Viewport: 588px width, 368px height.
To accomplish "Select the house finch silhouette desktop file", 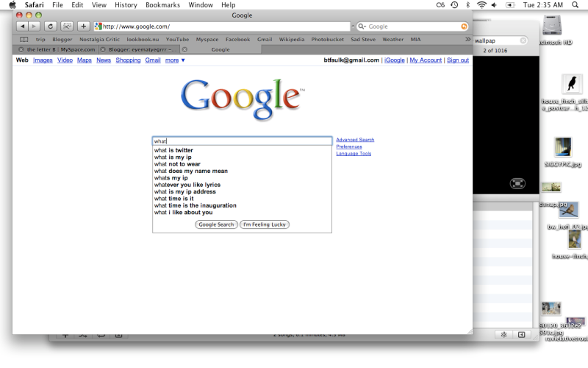I will [x=572, y=83].
